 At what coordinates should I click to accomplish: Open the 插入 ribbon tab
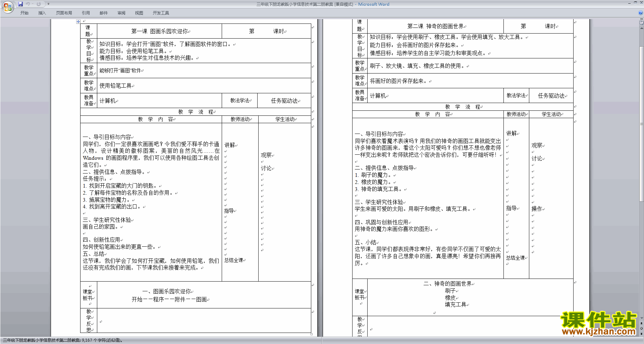(42, 13)
